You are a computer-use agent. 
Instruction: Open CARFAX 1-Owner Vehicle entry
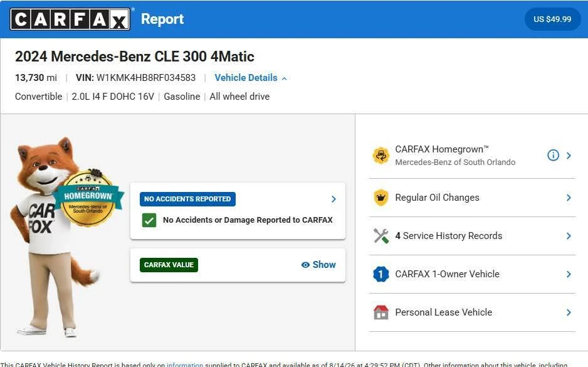(x=472, y=274)
